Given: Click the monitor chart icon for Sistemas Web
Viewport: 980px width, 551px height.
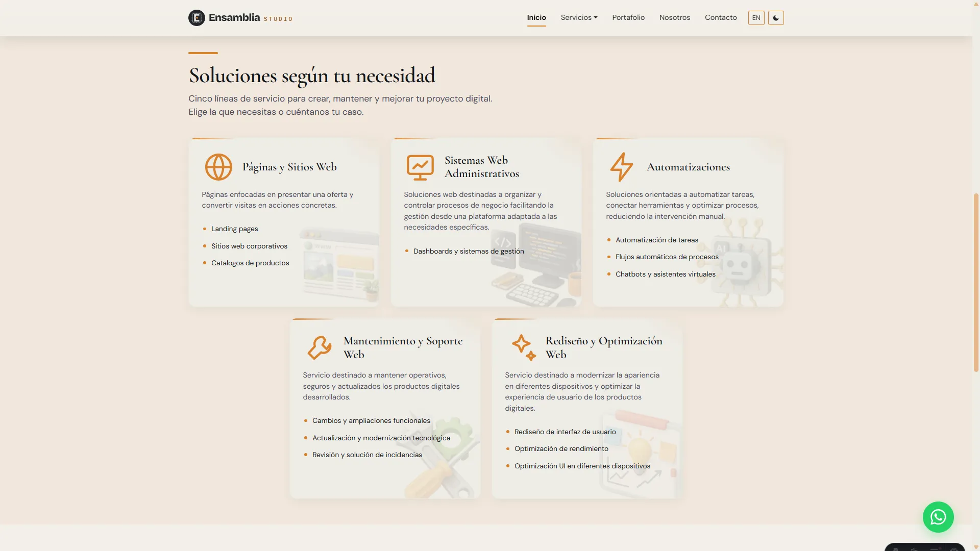Looking at the screenshot, I should click(420, 167).
